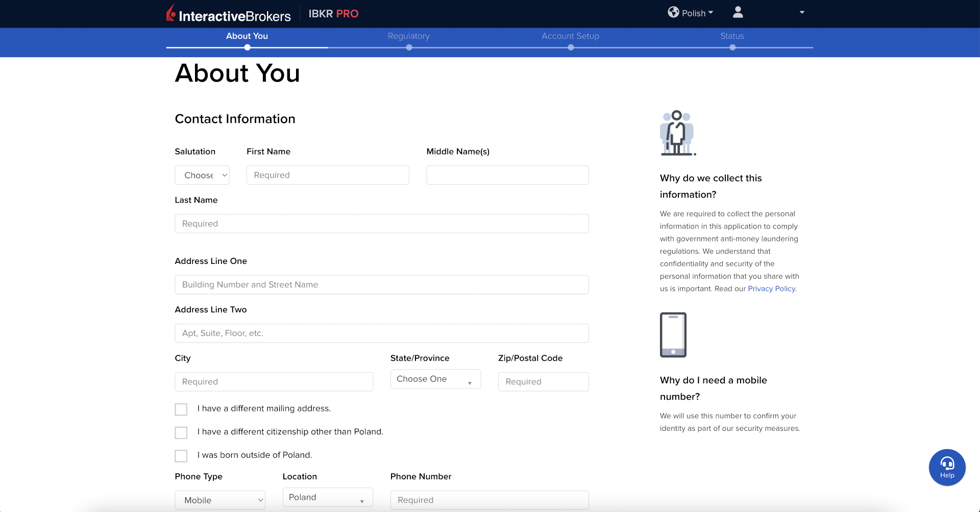The image size is (980, 512).
Task: Click the globe language icon
Action: [673, 12]
